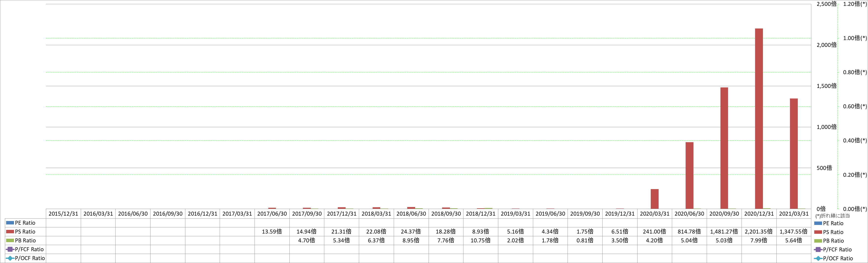Click the 2019/09/30 date header
Viewport: 868px width, 263px height.
click(585, 214)
